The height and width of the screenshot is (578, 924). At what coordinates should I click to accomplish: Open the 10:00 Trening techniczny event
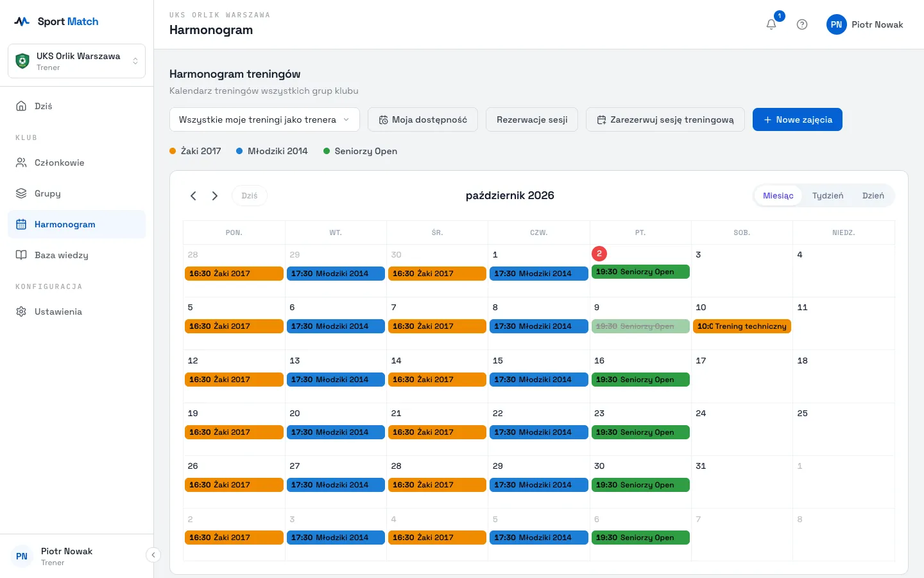742,326
